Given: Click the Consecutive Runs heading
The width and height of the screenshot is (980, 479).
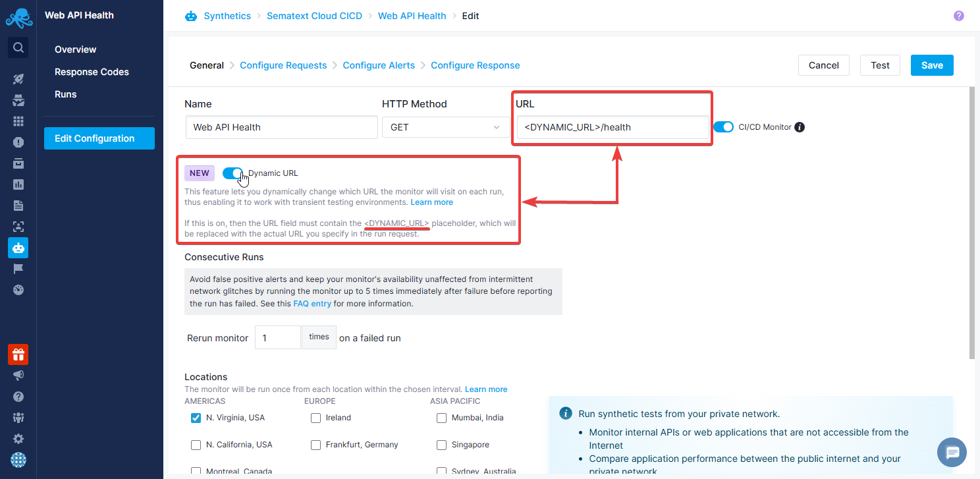Looking at the screenshot, I should (224, 257).
